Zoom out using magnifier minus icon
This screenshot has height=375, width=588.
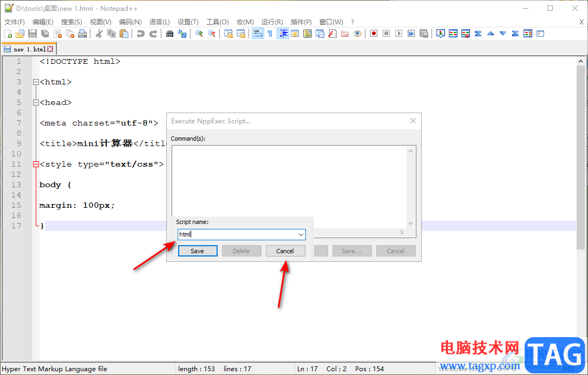pos(212,34)
